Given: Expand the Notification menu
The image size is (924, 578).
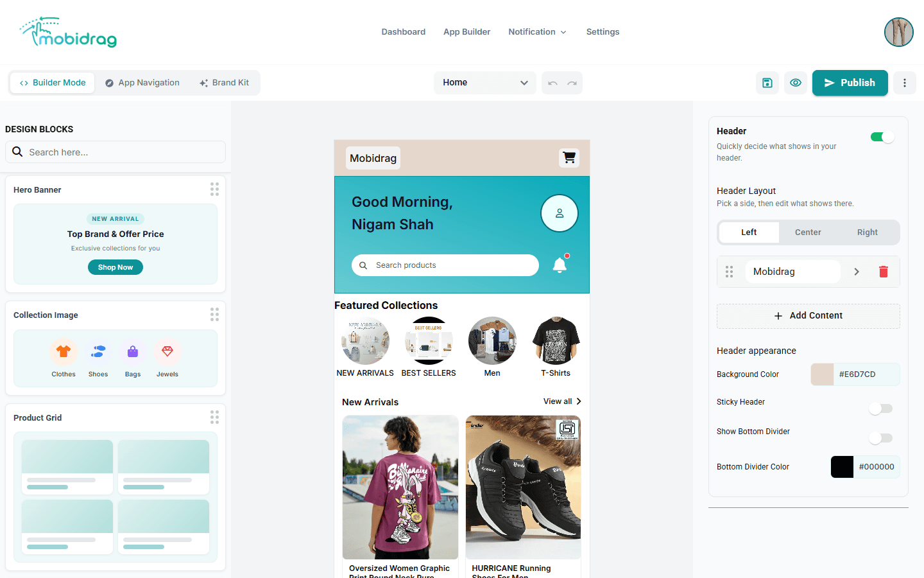Looking at the screenshot, I should [538, 32].
